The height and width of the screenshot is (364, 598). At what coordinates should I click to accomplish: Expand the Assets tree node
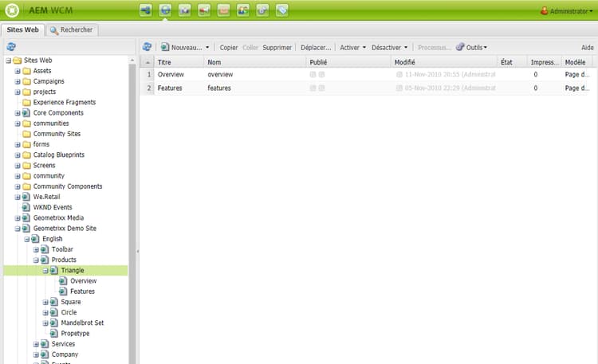pos(18,71)
